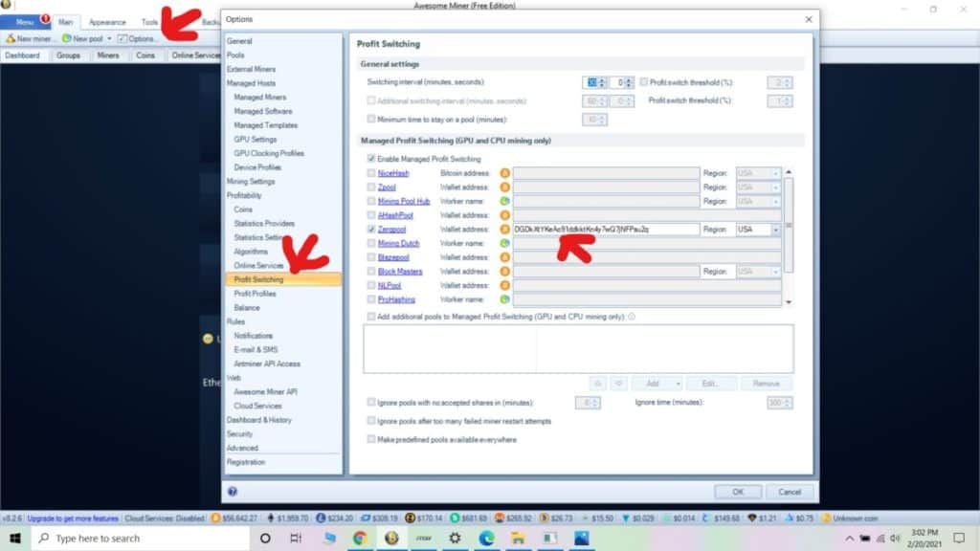
Task: Click the coin icon in the NiceHash row
Action: [505, 173]
